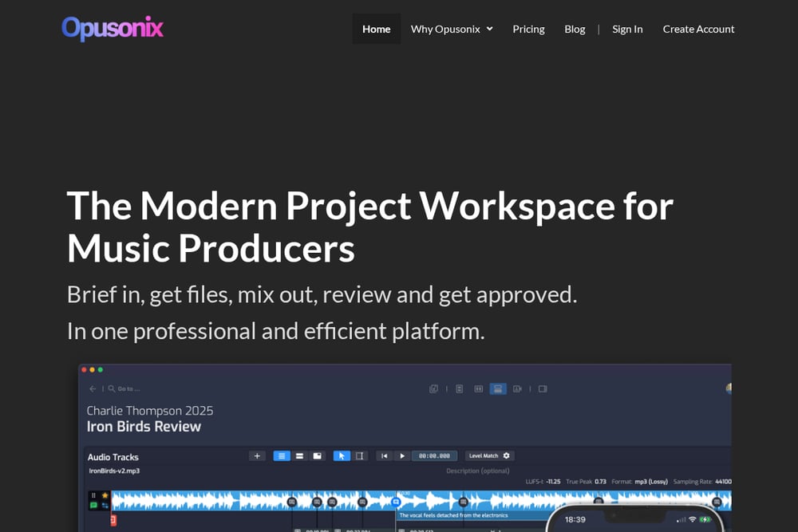The image size is (798, 532).
Task: Click 'The vocal feels detached from the electronics' comment
Action: (453, 515)
